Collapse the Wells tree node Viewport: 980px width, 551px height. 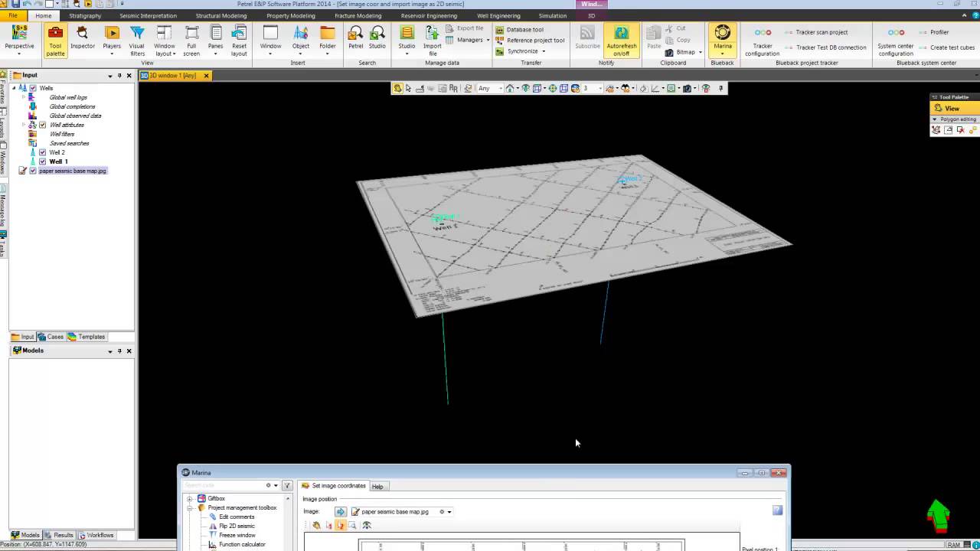[x=14, y=88]
